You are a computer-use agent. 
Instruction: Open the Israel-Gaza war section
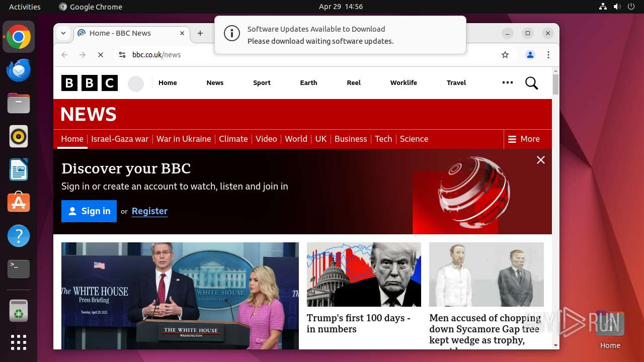tap(120, 139)
